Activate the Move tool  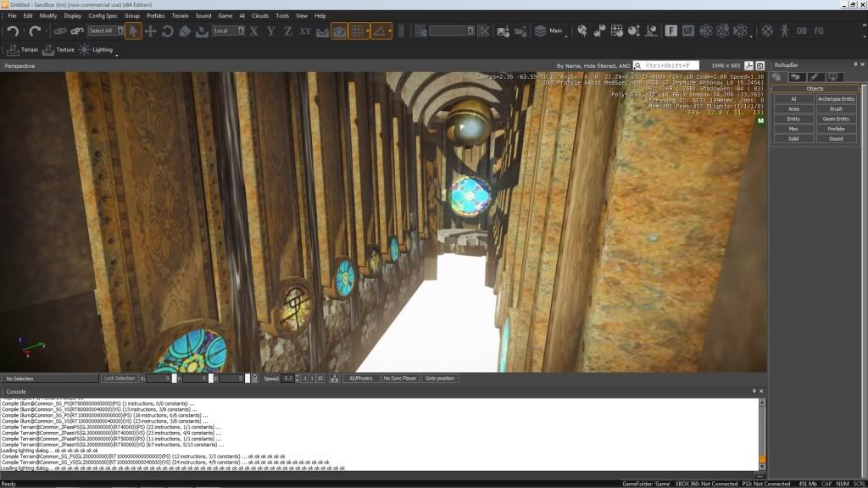click(x=150, y=31)
